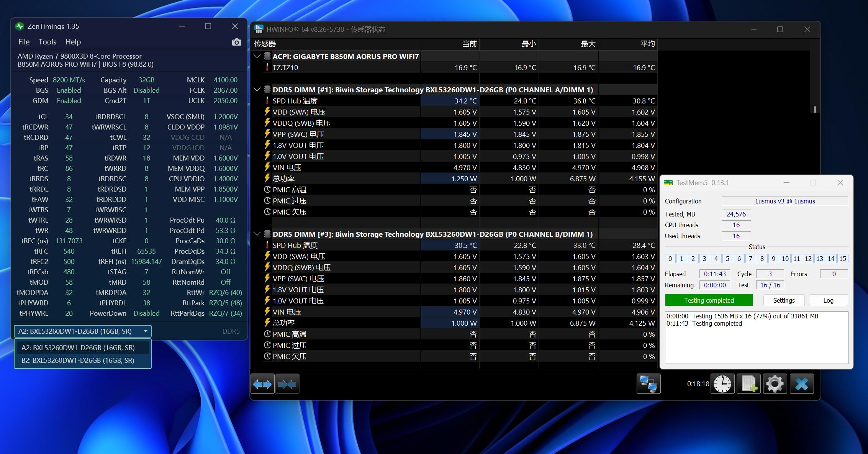
Task: Collapse the DDR5 DIMM #1 sensor group
Action: (x=257, y=89)
